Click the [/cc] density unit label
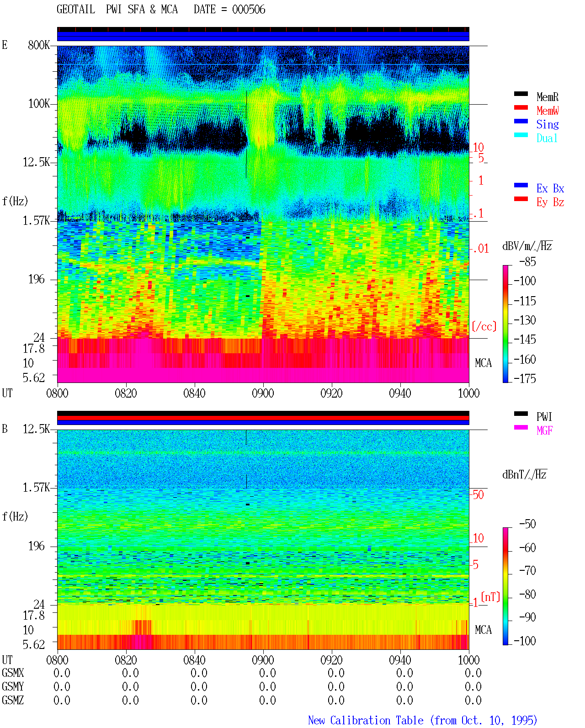 (x=484, y=326)
